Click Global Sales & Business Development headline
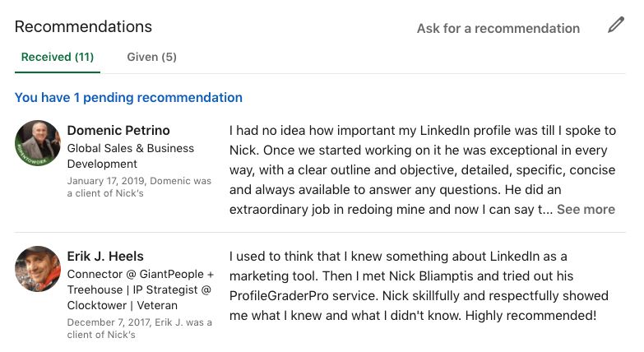 click(131, 156)
